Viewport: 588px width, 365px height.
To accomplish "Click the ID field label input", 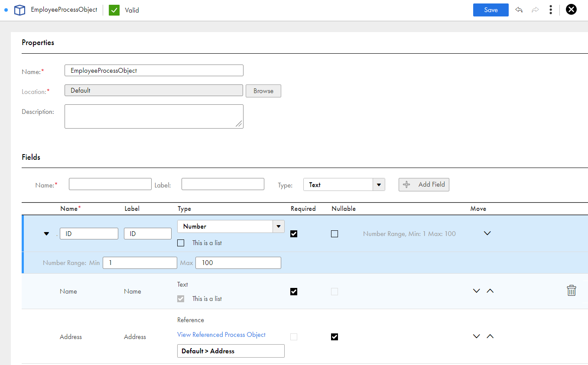I will point(148,234).
